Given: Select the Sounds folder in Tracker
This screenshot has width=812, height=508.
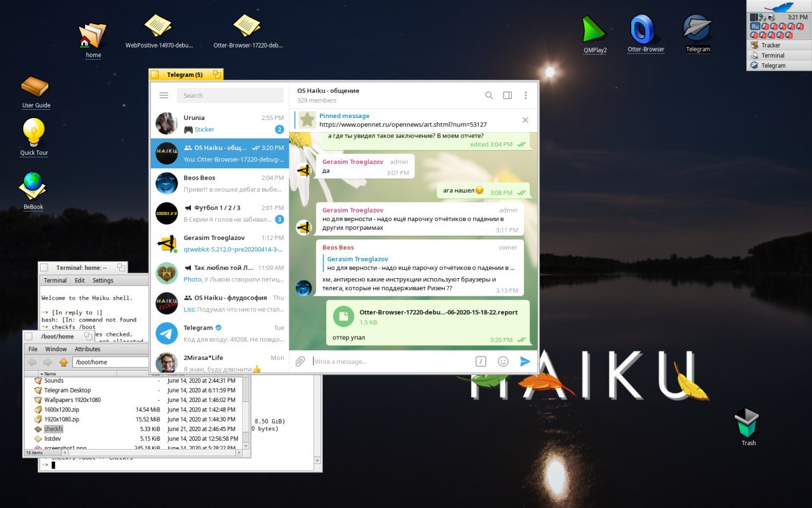Looking at the screenshot, I should [x=53, y=380].
